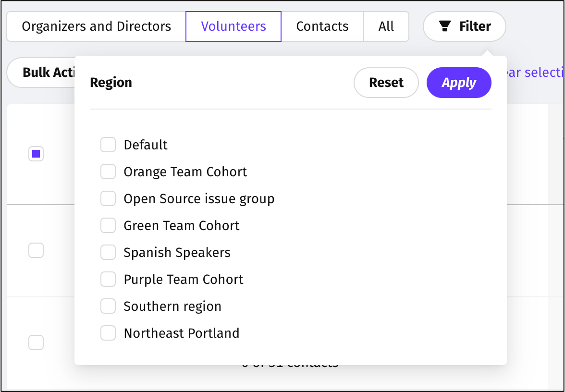
Task: Tick the Open Source issue group checkbox
Action: pos(108,198)
